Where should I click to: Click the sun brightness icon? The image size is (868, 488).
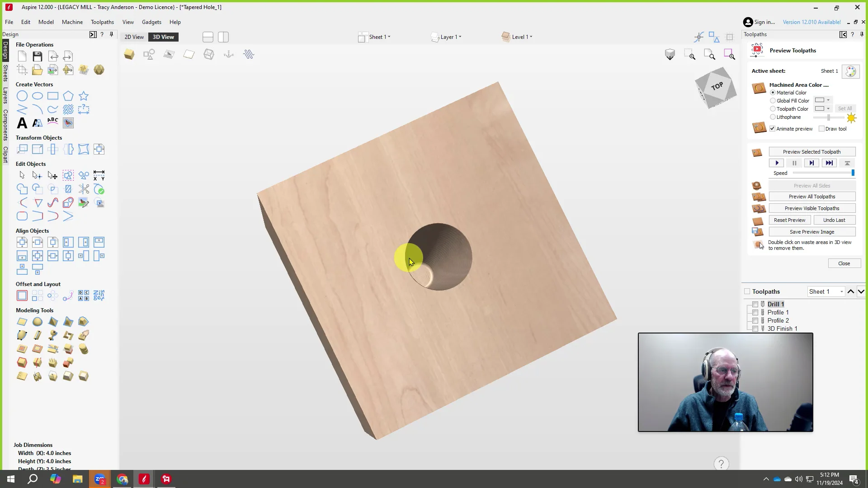(851, 118)
